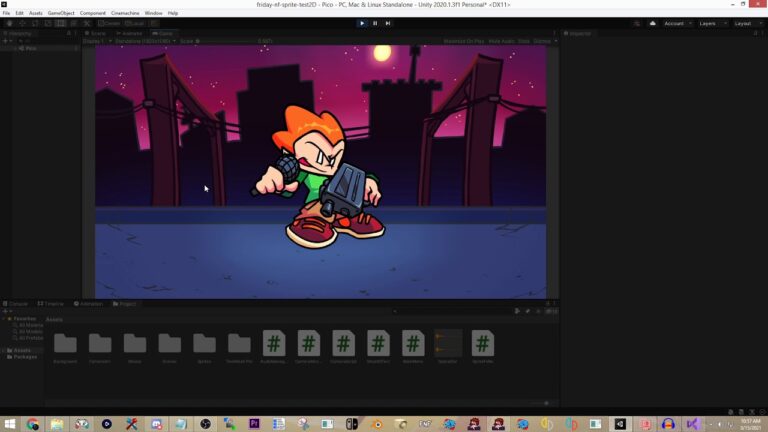Collapse the Favorites tree in Project
This screenshot has width=768, height=432.
(4, 319)
